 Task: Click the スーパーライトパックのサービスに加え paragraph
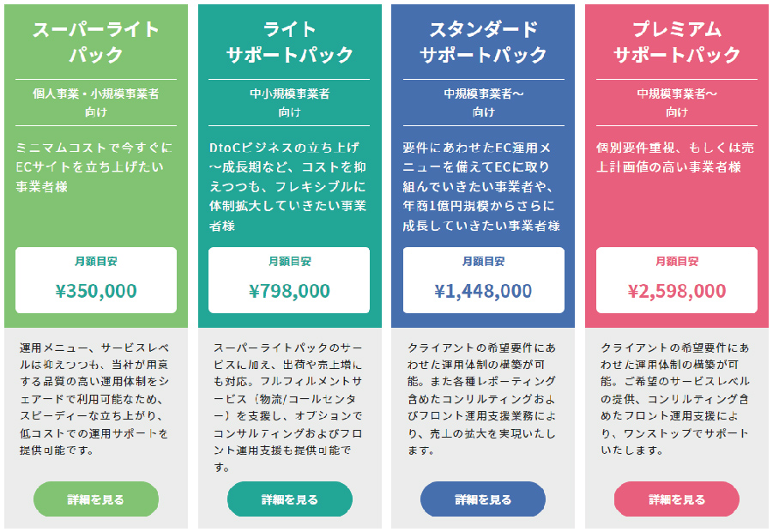click(x=289, y=408)
